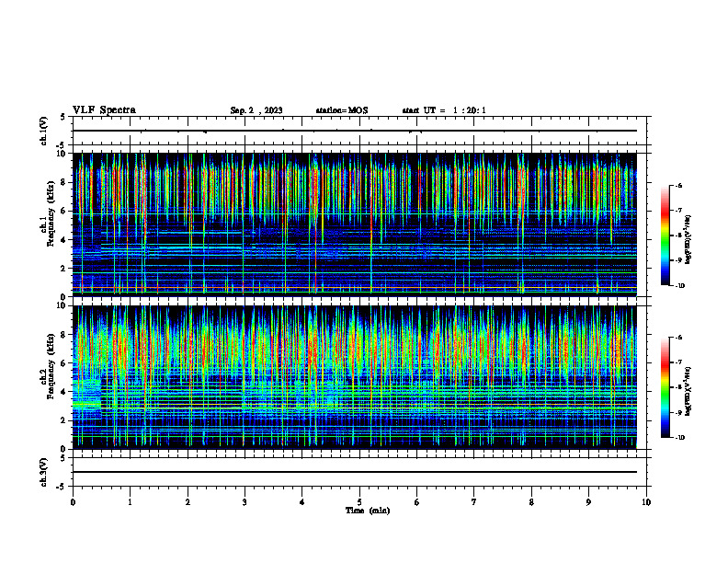
Task: Click time axis tick label "1"
Action: pyautogui.click(x=130, y=502)
